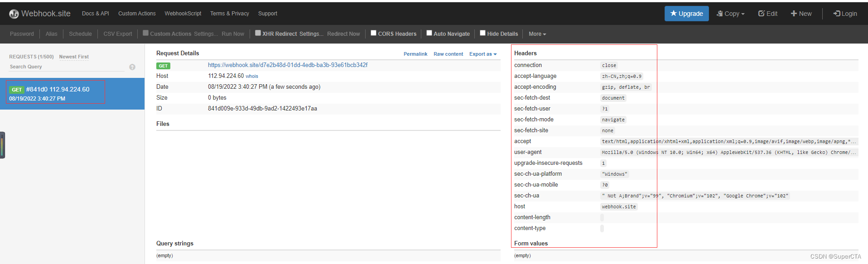The image size is (868, 264).
Task: Open the Export as dropdown
Action: [x=483, y=54]
